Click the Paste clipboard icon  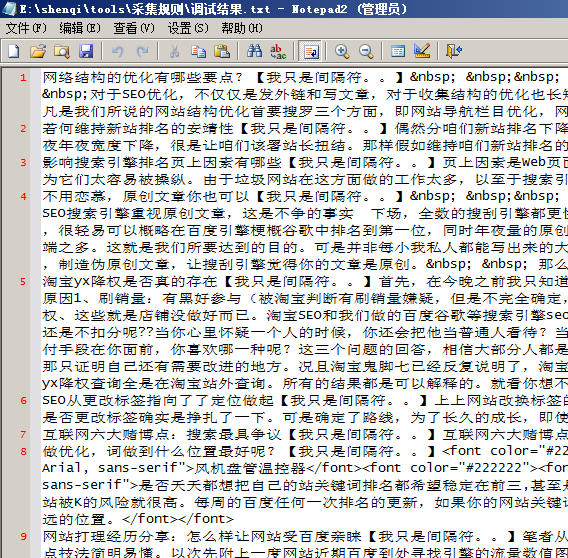coord(222,51)
